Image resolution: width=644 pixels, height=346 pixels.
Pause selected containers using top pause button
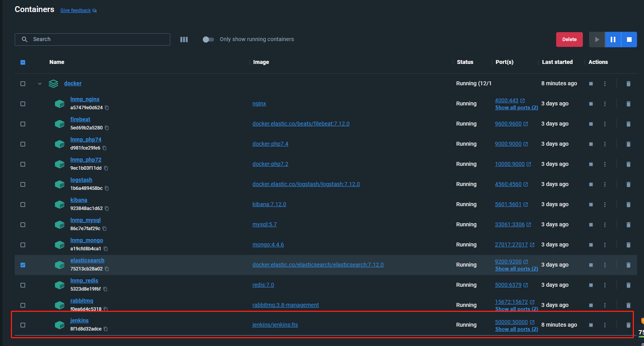[613, 40]
